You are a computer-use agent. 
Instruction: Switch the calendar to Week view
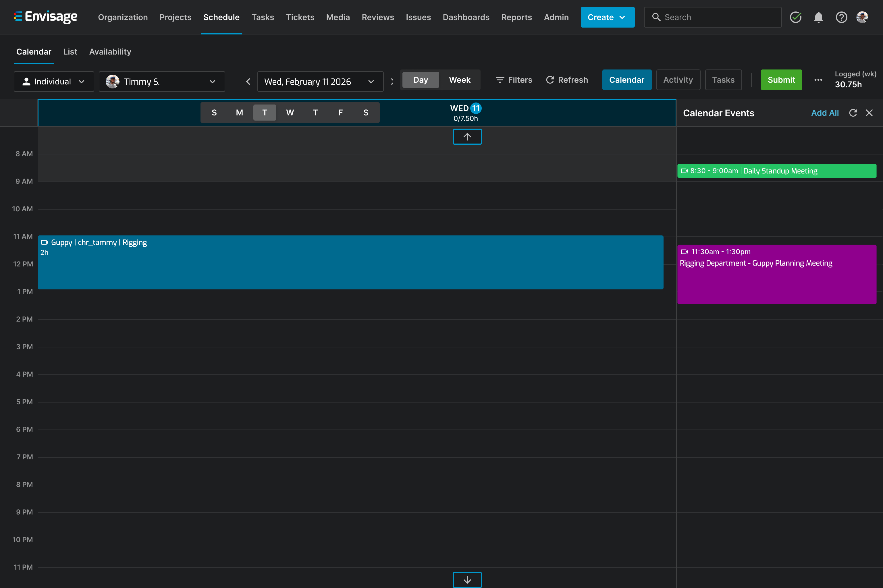(460, 80)
